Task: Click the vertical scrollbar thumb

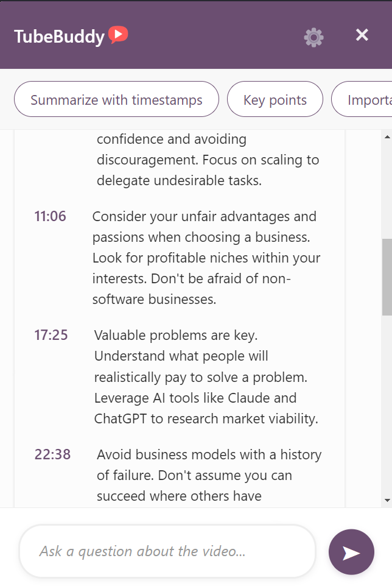Action: 387,277
